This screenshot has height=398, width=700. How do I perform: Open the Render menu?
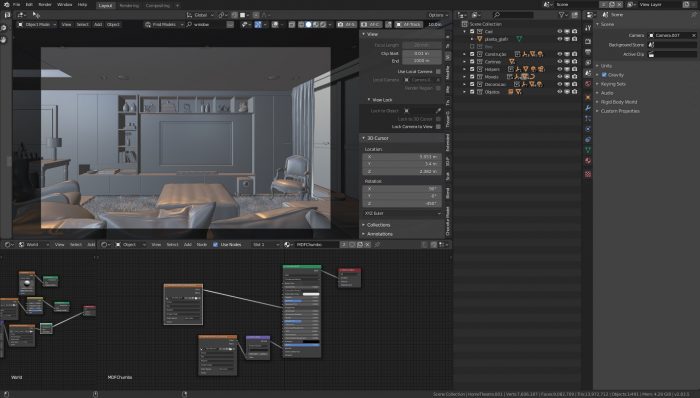(x=45, y=4)
